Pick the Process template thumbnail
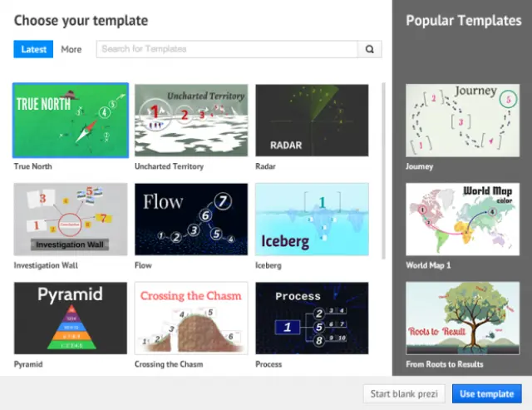The width and height of the screenshot is (532, 410). tap(312, 319)
